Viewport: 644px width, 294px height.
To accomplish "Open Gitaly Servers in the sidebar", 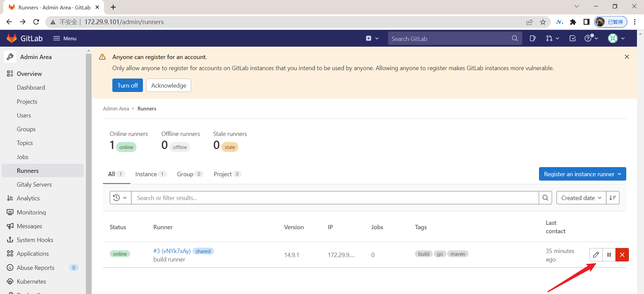I will tap(34, 185).
